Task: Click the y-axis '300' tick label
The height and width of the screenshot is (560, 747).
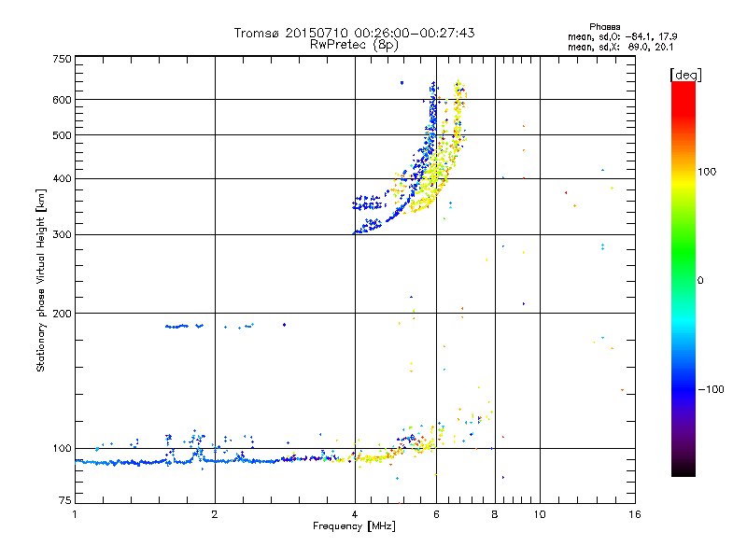Action: click(x=62, y=235)
